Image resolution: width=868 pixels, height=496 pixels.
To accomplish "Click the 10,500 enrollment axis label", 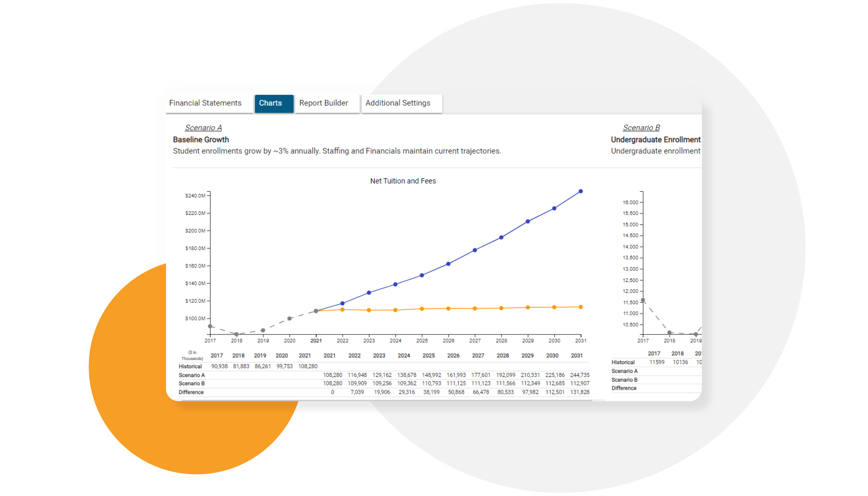I will click(x=630, y=325).
